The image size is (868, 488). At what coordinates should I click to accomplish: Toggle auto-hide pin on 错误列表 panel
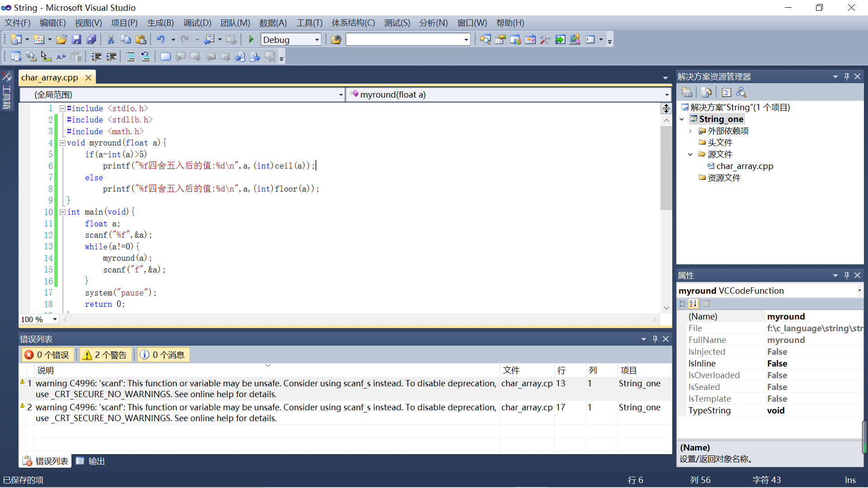655,339
